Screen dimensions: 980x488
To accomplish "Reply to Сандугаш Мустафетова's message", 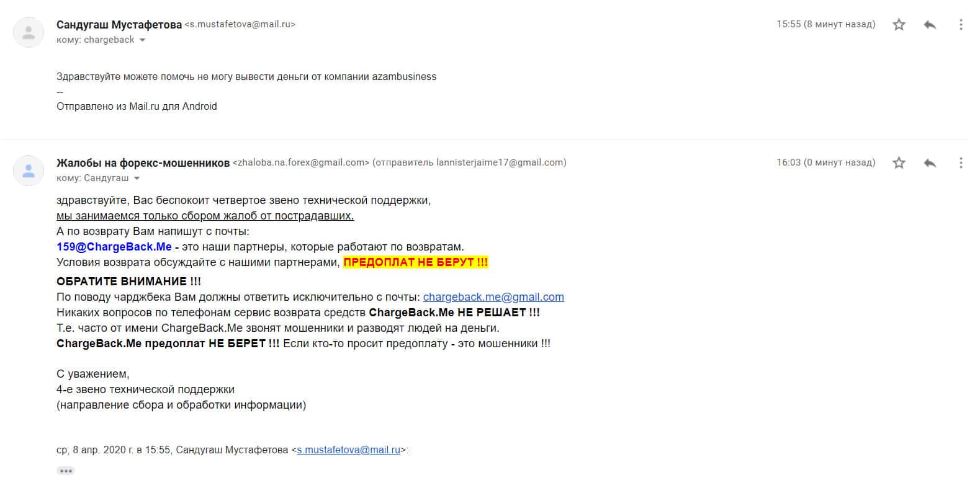I will [930, 25].
